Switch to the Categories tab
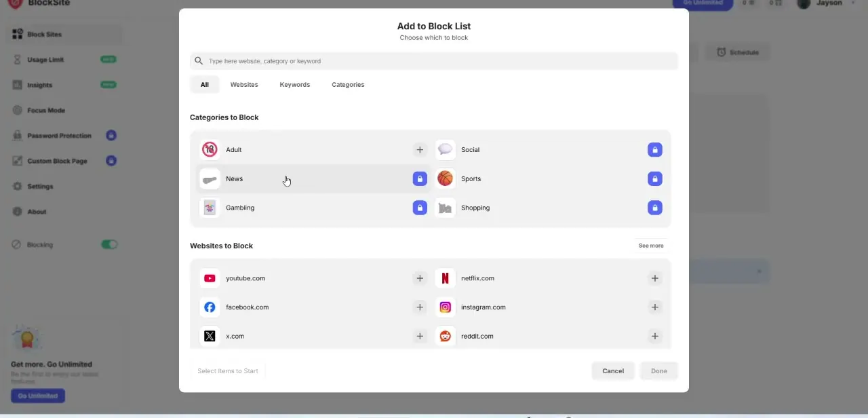Screen dimensions: 868x418 pos(348,85)
